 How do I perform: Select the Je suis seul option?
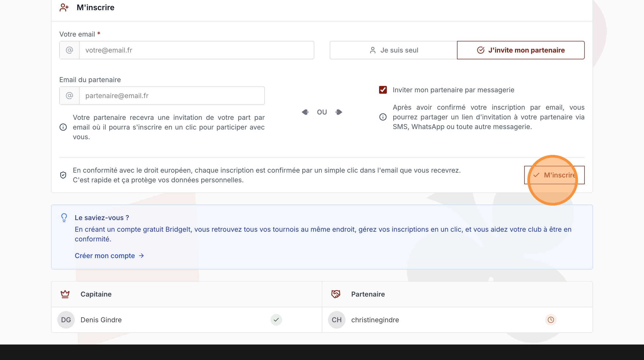click(x=394, y=50)
